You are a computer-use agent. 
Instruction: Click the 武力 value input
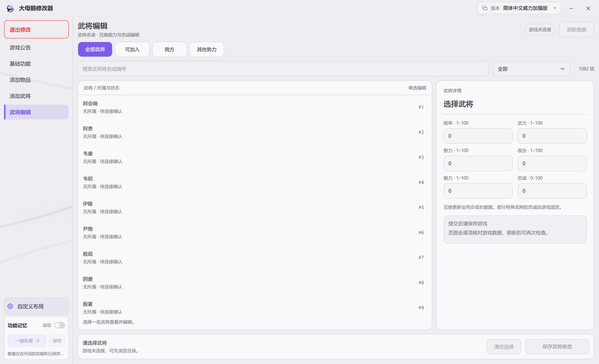[x=552, y=136]
